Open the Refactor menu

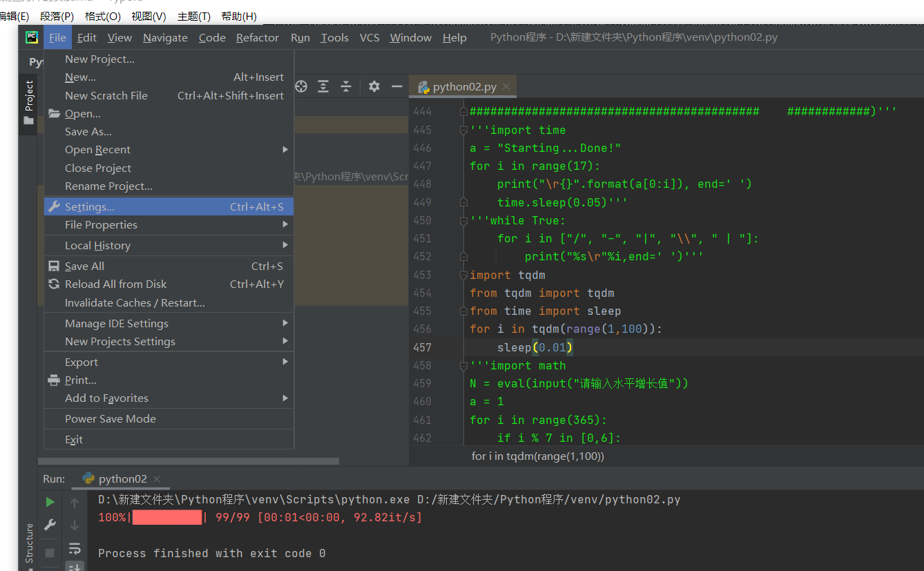(x=258, y=37)
